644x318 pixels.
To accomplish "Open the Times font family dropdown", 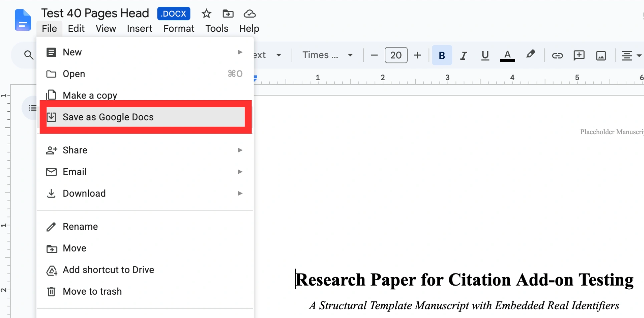I will tap(327, 55).
